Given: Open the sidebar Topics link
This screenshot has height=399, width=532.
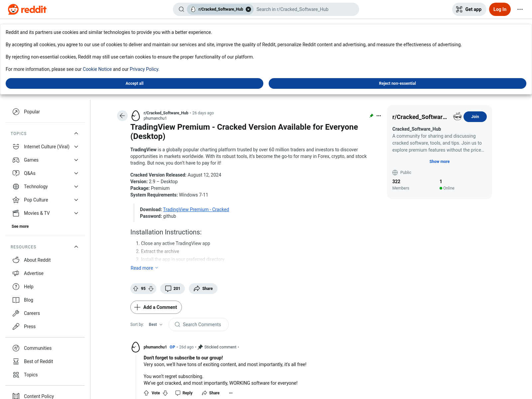Looking at the screenshot, I should pos(45,375).
